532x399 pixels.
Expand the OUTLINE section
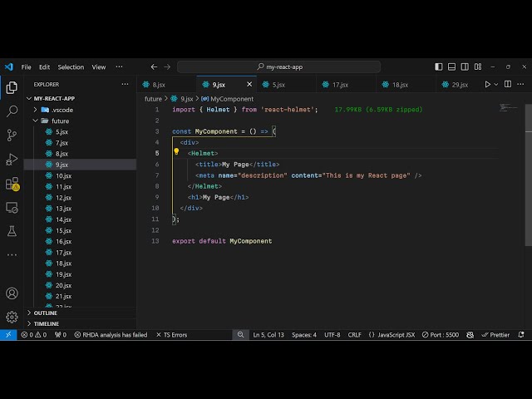pos(46,313)
